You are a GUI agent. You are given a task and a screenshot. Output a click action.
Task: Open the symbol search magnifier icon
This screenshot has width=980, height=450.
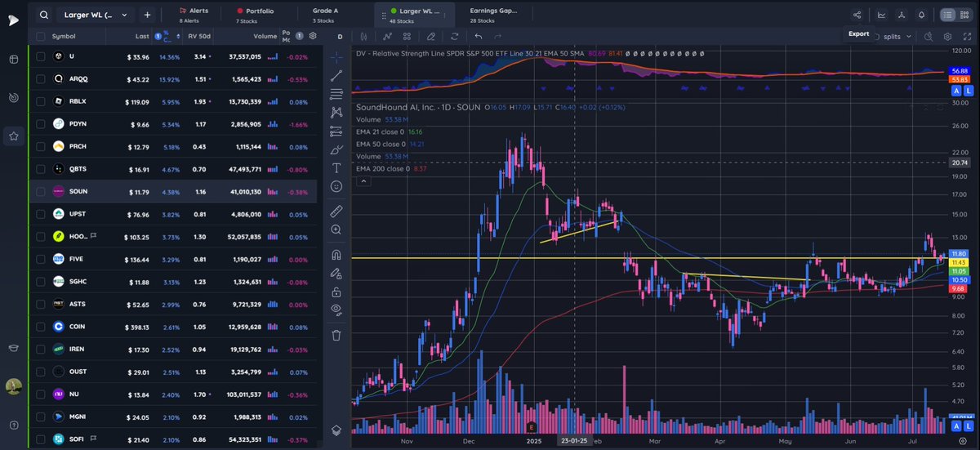click(43, 15)
